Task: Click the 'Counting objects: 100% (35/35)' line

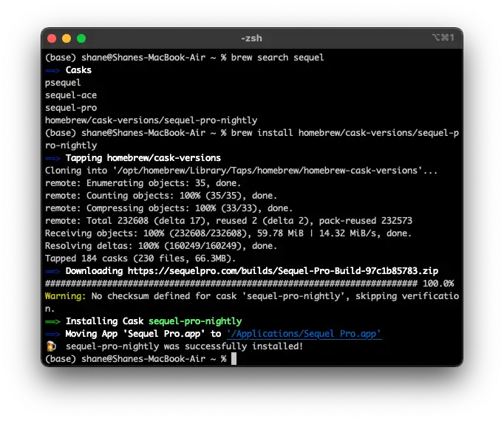Action: click(x=160, y=196)
